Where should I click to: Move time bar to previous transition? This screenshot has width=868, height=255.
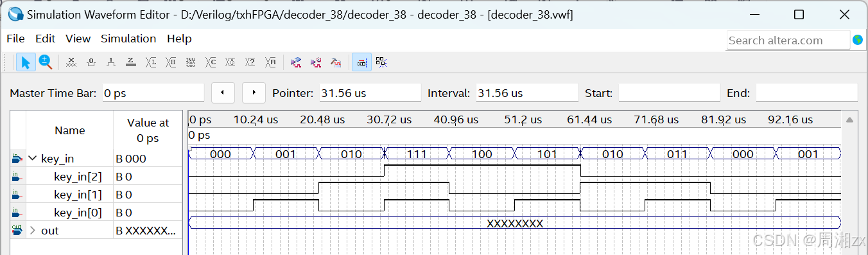pos(223,93)
